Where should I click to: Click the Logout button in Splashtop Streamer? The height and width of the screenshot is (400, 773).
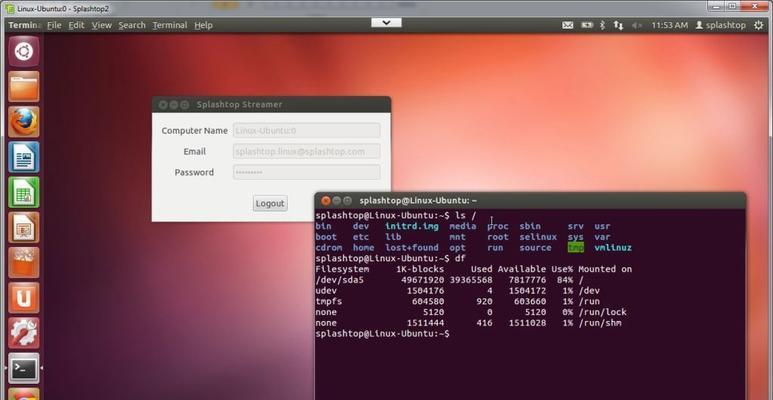(x=270, y=203)
